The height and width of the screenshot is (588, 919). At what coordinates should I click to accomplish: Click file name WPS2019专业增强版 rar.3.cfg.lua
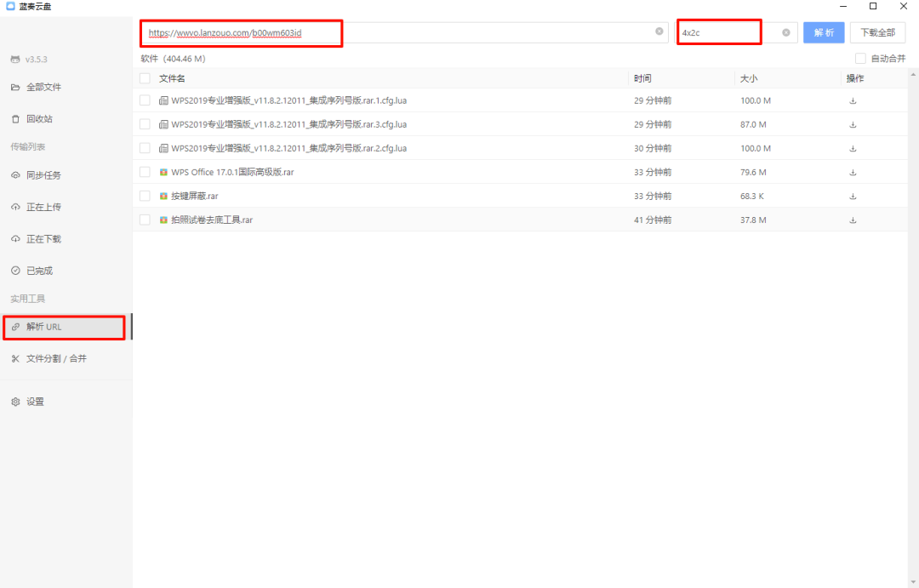coord(289,124)
